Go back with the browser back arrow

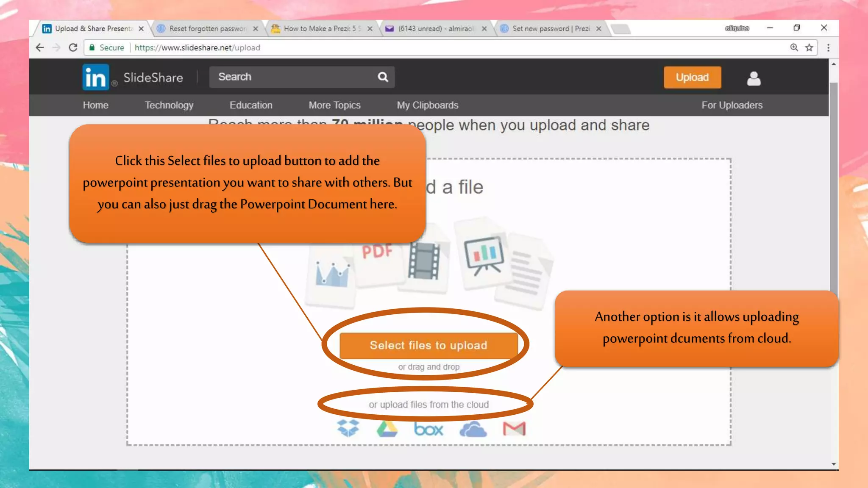coord(40,47)
